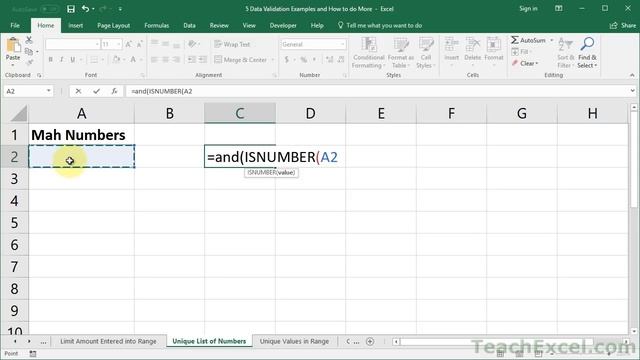Open the font size dropdown

119,44
